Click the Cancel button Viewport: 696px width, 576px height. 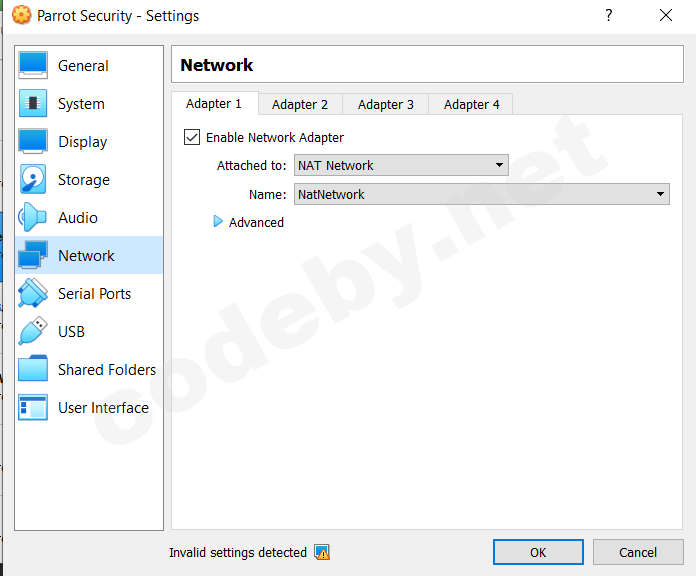point(638,552)
